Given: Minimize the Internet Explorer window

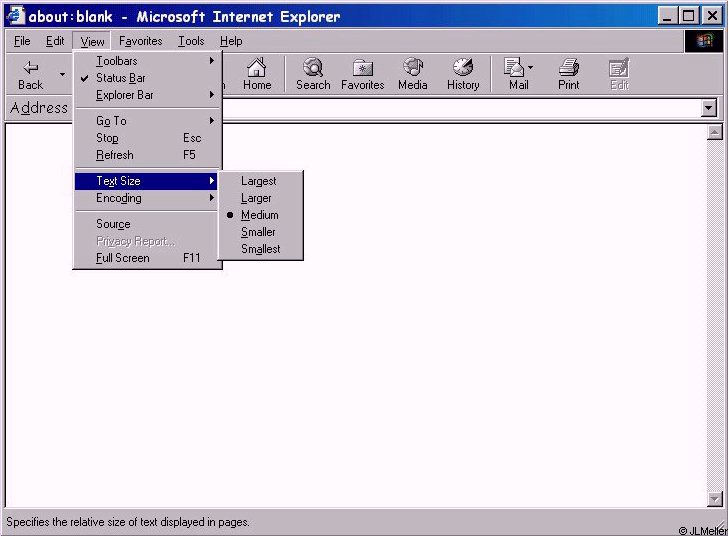Looking at the screenshot, I should (x=667, y=16).
